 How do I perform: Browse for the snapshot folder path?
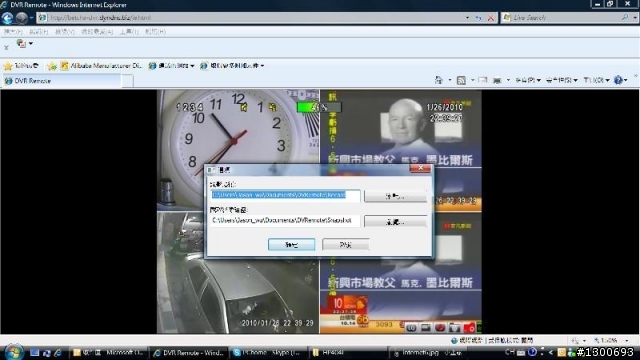[x=395, y=222]
